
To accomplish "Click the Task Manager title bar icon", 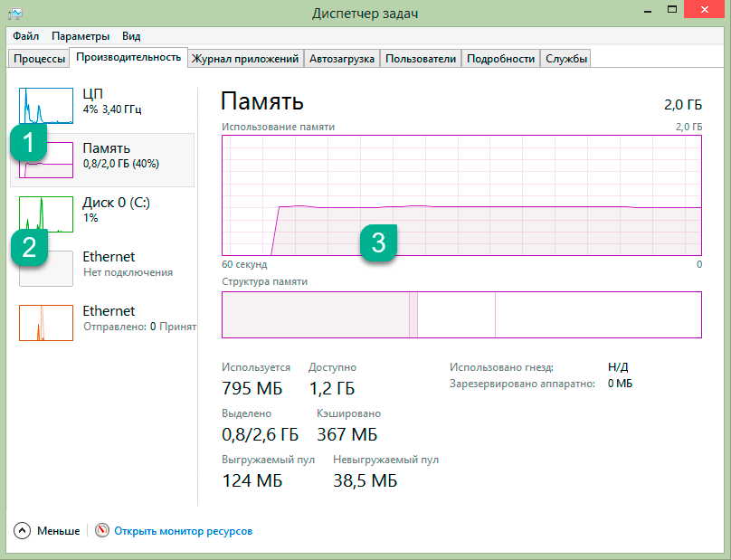I will pyautogui.click(x=15, y=13).
